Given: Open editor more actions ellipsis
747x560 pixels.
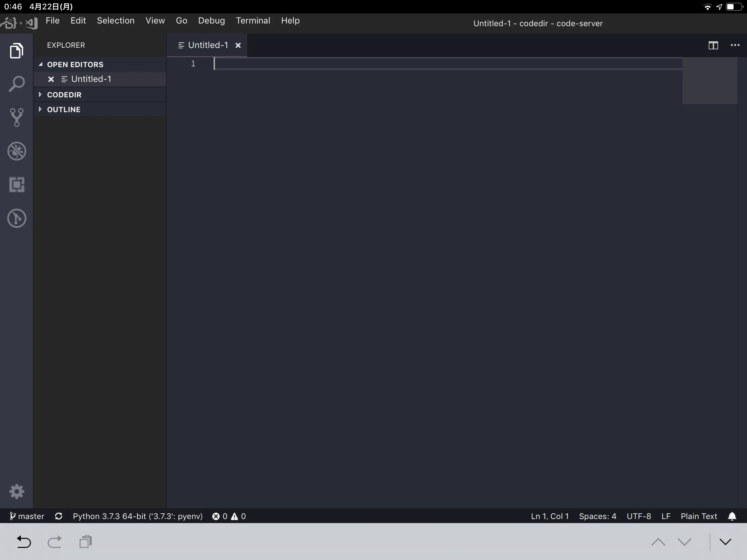Looking at the screenshot, I should tap(735, 45).
